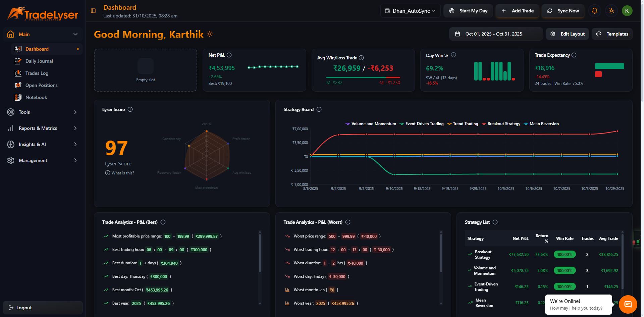Open the Open Positions page icon
The image size is (644, 317).
coord(18,85)
